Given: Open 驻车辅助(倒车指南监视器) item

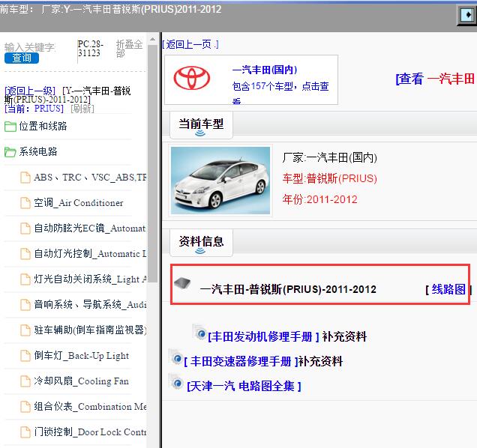Looking at the screenshot, I should (x=90, y=330).
